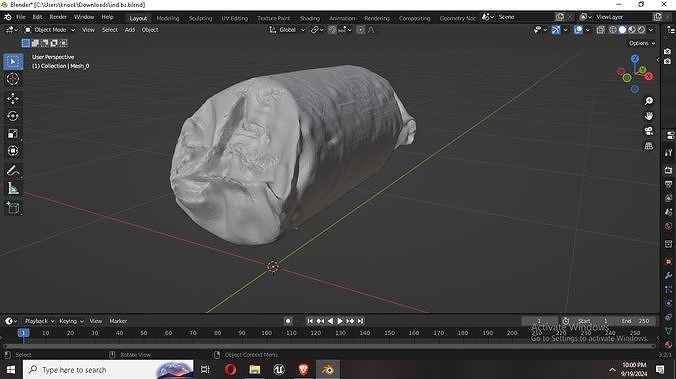The width and height of the screenshot is (676, 379).
Task: Click the Windows search box
Action: (108, 370)
